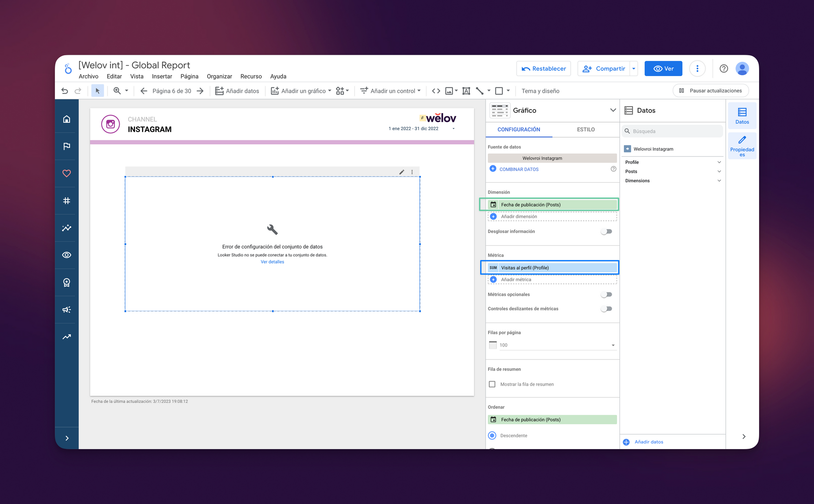Open chart three-dot options menu
Image resolution: width=814 pixels, height=504 pixels.
[x=412, y=172]
